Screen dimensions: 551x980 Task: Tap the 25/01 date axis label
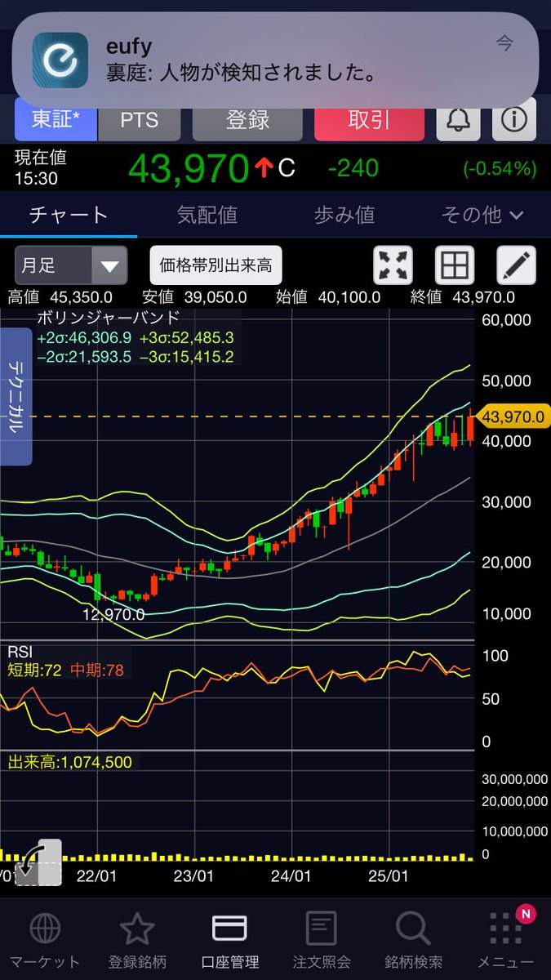click(x=389, y=875)
